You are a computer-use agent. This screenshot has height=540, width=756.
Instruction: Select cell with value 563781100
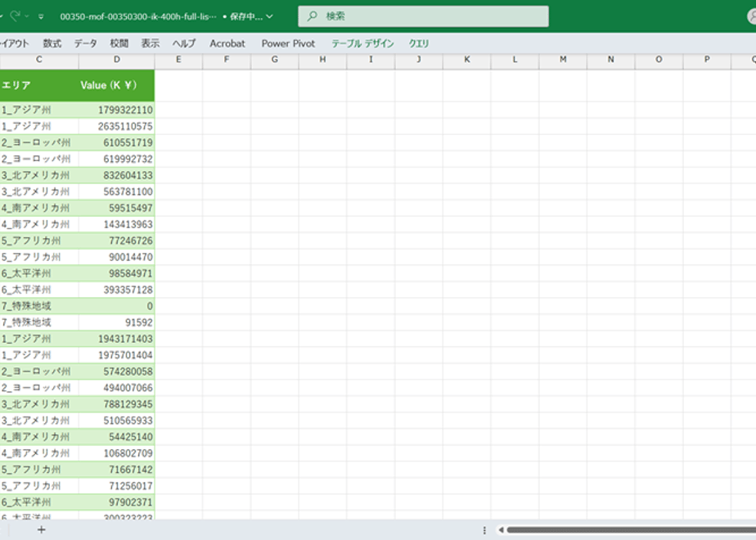[x=117, y=192]
